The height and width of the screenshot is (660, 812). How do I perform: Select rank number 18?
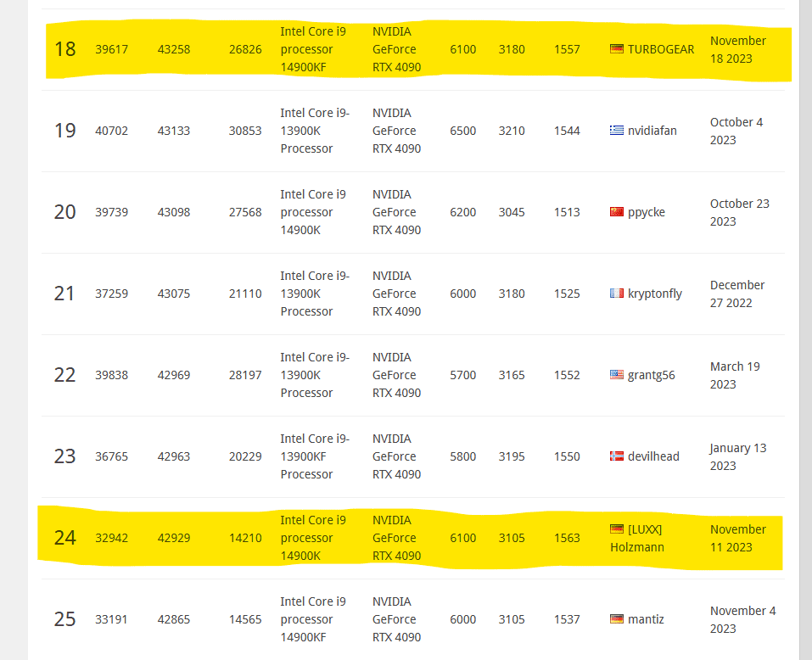point(64,49)
